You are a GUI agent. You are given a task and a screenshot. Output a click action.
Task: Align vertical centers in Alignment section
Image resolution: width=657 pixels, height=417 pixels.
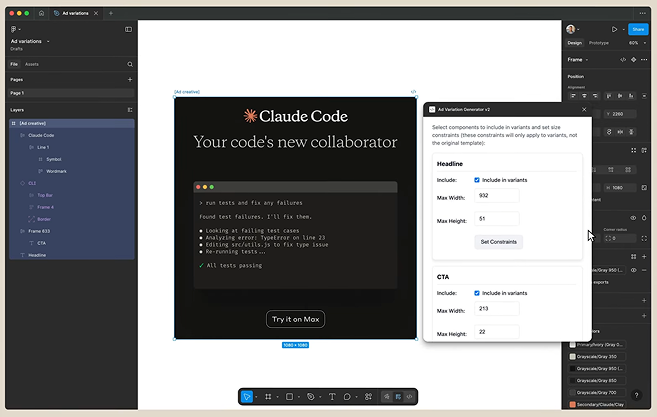(x=620, y=96)
